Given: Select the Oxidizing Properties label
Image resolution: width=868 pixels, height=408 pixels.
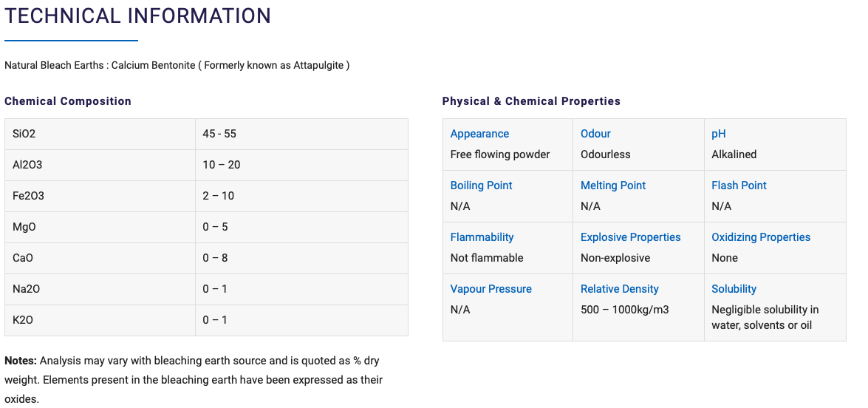Looking at the screenshot, I should tap(761, 237).
